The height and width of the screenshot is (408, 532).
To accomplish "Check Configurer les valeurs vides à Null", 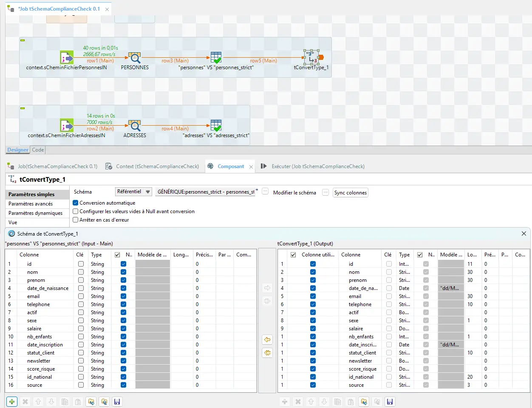I will (76, 211).
